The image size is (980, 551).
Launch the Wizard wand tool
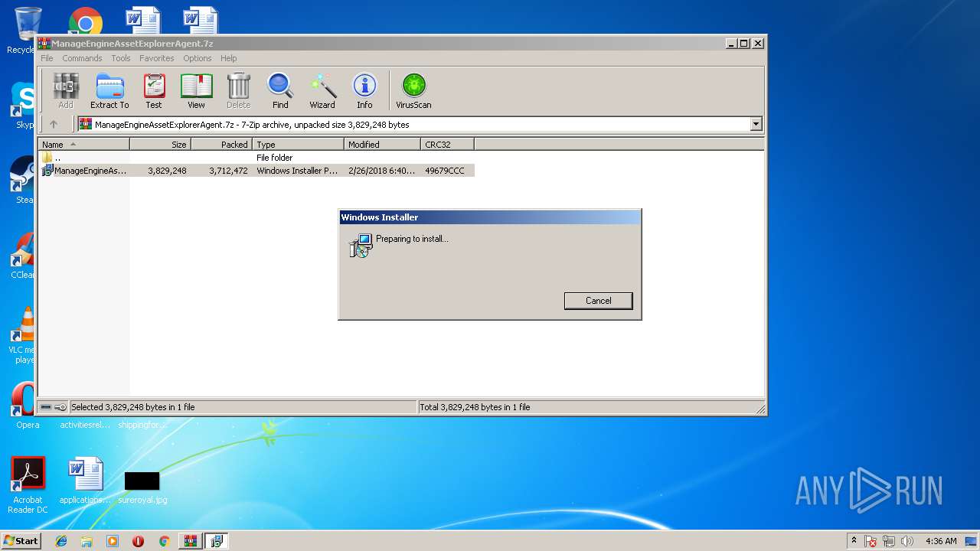tap(322, 91)
